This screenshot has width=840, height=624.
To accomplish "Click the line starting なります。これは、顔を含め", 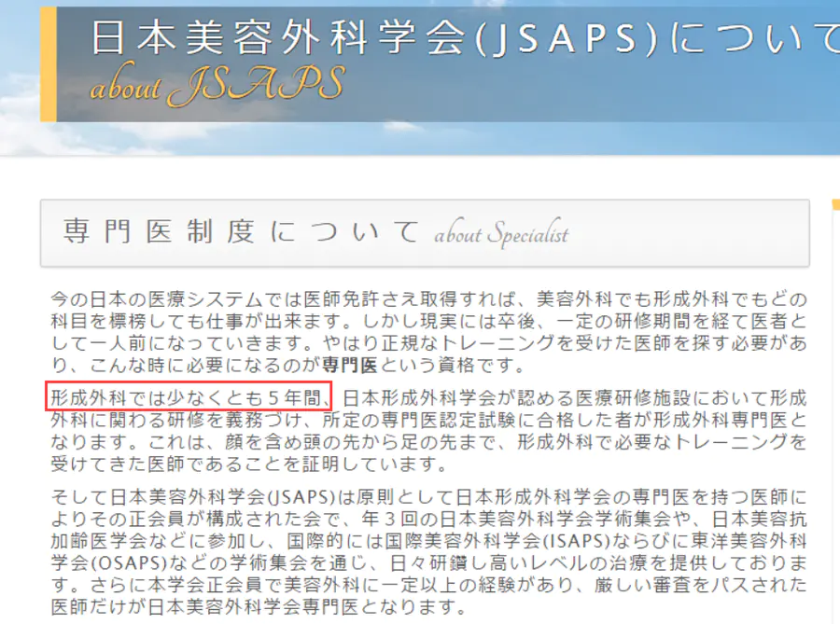I will (429, 442).
